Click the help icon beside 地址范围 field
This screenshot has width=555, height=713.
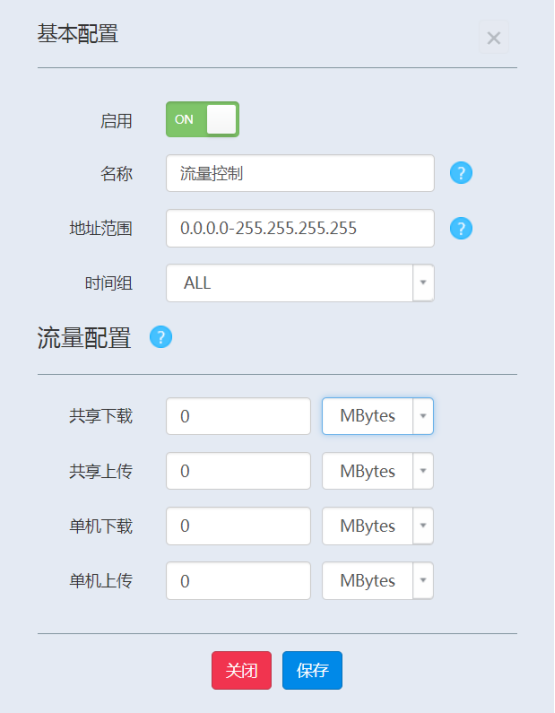(x=461, y=228)
